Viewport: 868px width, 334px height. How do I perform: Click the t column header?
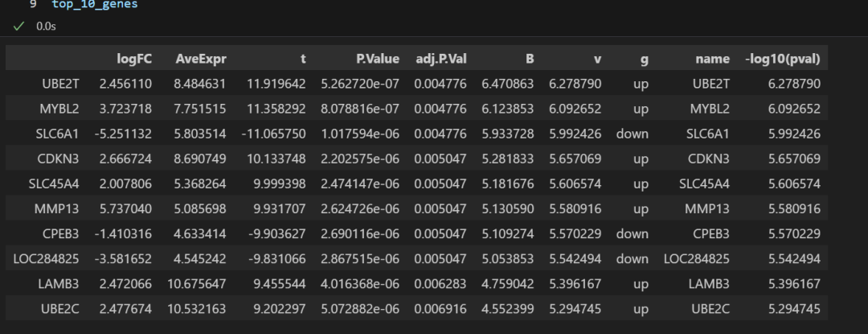pos(303,59)
